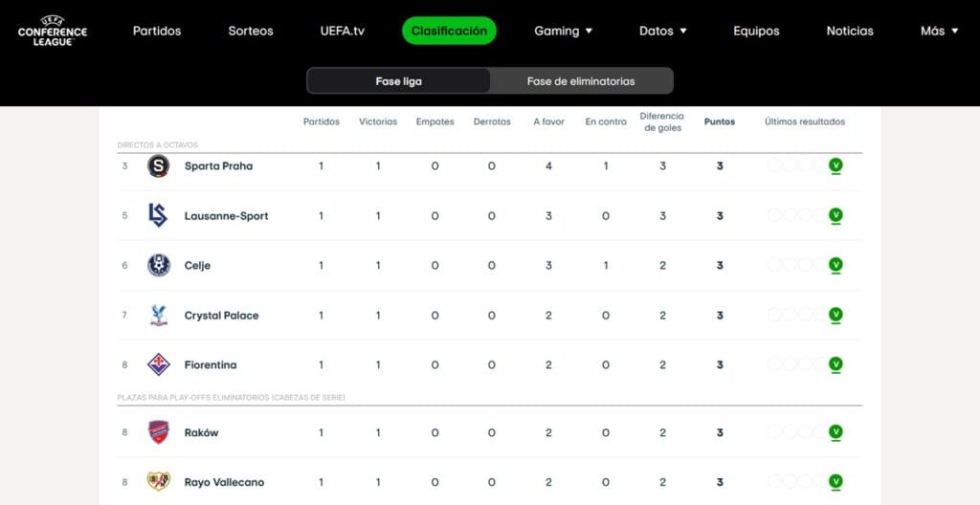Screen dimensions: 980x505
Task: Click the Victorias column header
Action: click(378, 121)
